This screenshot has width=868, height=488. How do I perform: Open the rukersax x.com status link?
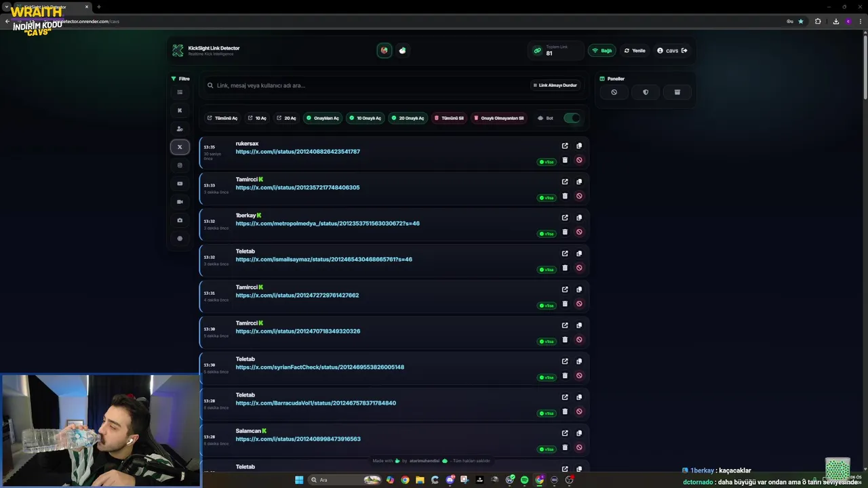tap(298, 152)
